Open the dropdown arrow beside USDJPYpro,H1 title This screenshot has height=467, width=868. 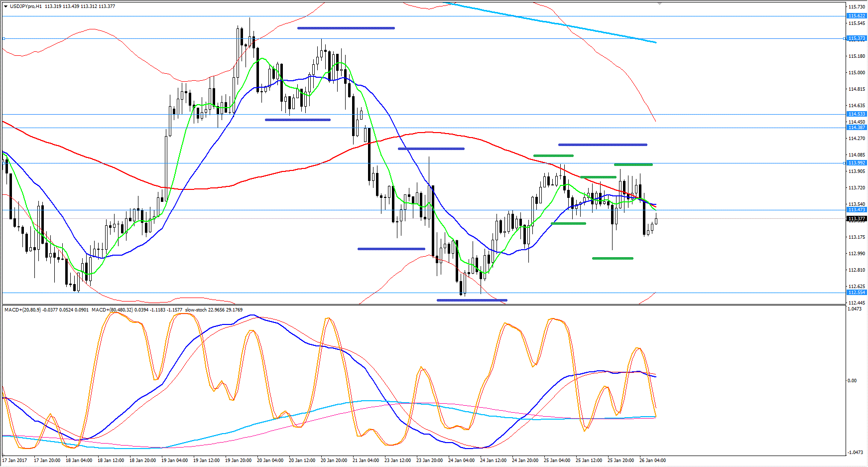pos(5,6)
